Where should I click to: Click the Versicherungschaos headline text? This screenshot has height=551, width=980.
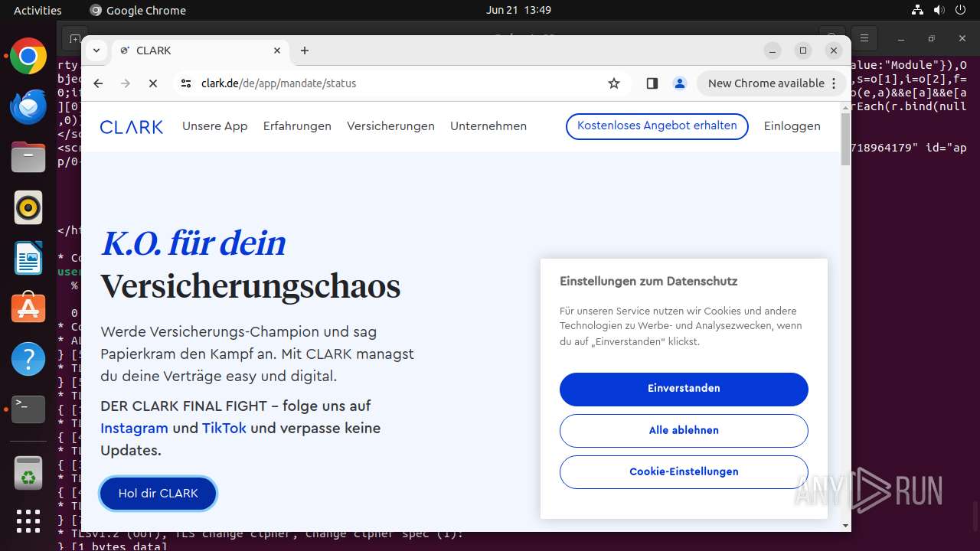pos(250,286)
